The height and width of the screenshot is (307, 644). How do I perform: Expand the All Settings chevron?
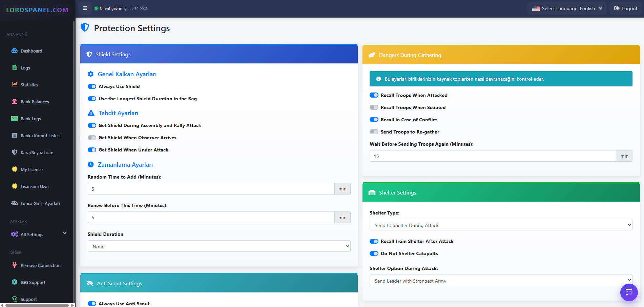[65, 233]
